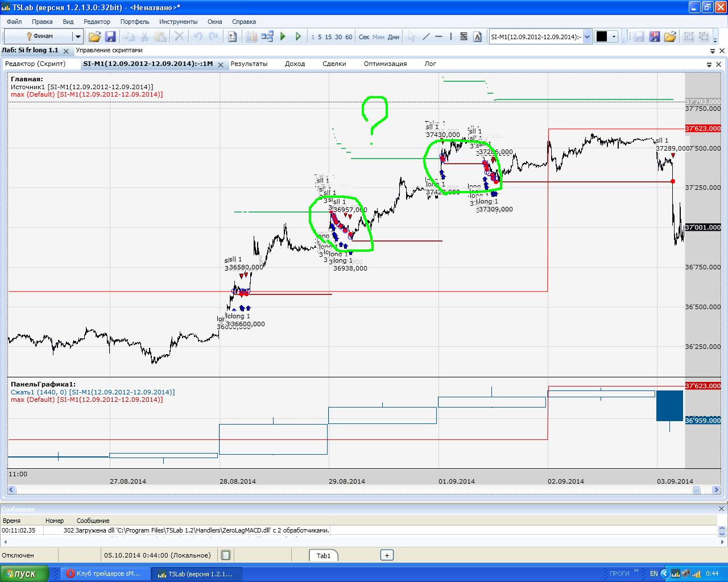Open the Редактор menu

97,22
